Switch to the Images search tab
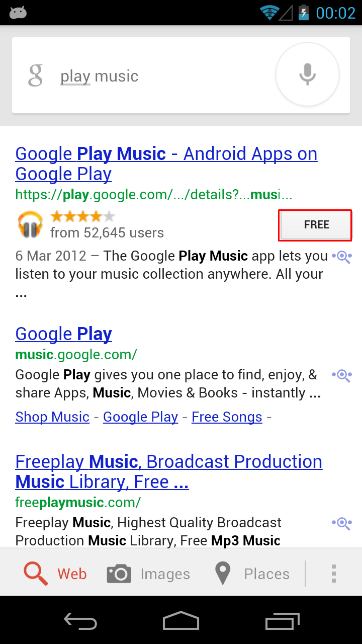 click(149, 574)
